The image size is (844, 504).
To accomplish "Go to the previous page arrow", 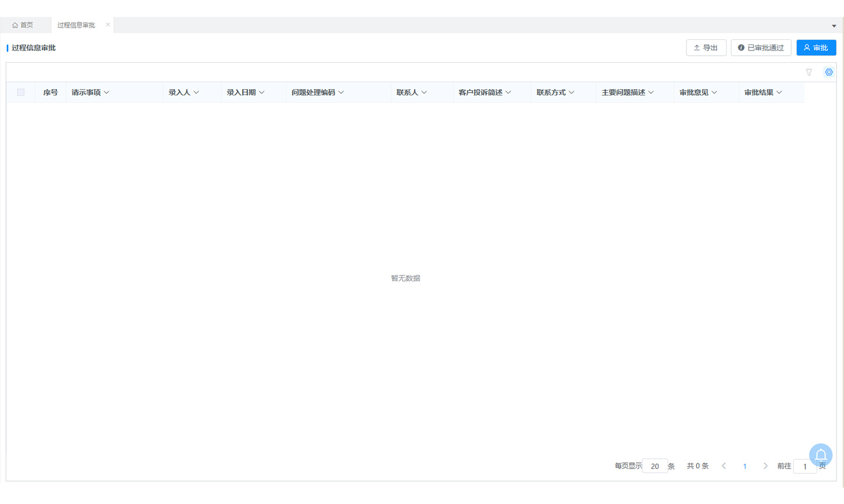I will pyautogui.click(x=724, y=466).
